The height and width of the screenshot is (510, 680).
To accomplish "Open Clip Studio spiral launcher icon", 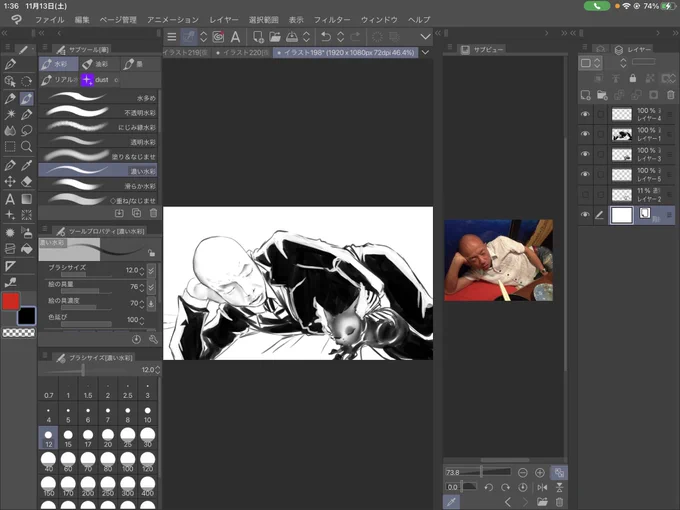I will pyautogui.click(x=218, y=37).
